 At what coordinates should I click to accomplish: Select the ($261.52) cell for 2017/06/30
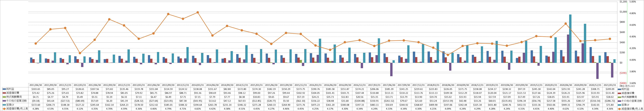(x=389, y=101)
